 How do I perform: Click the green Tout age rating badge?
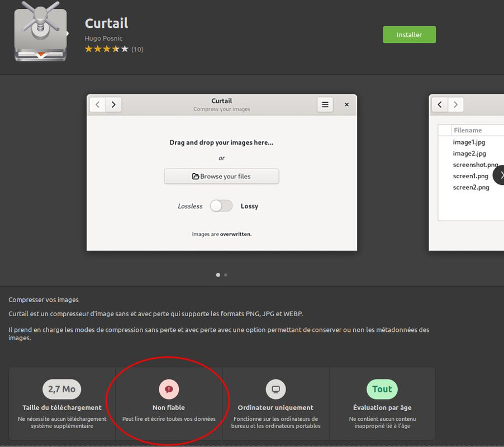point(382,389)
